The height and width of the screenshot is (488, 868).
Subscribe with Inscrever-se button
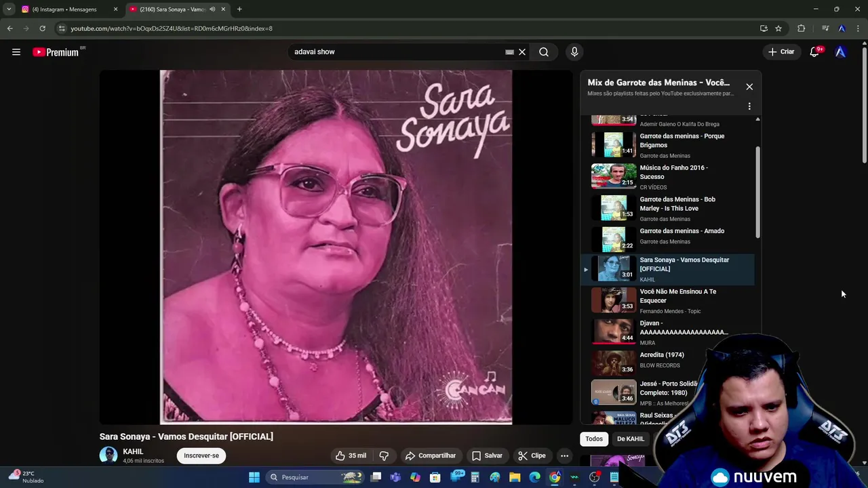coord(201,455)
